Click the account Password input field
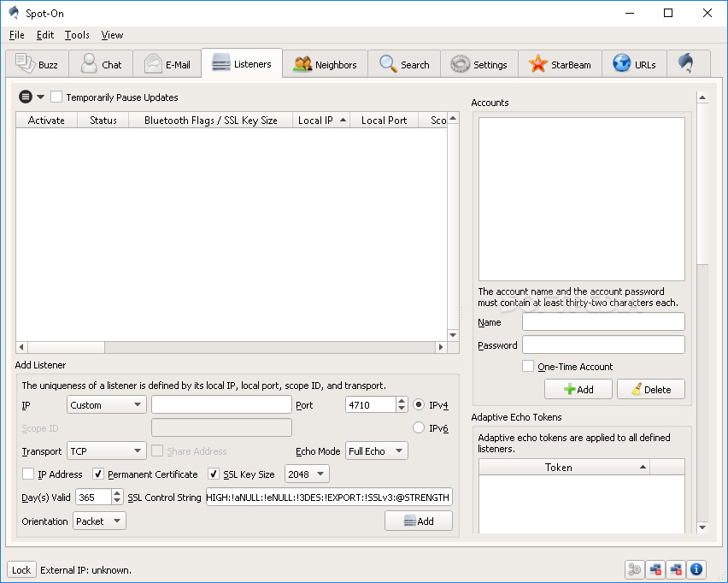728x583 pixels. [x=603, y=344]
